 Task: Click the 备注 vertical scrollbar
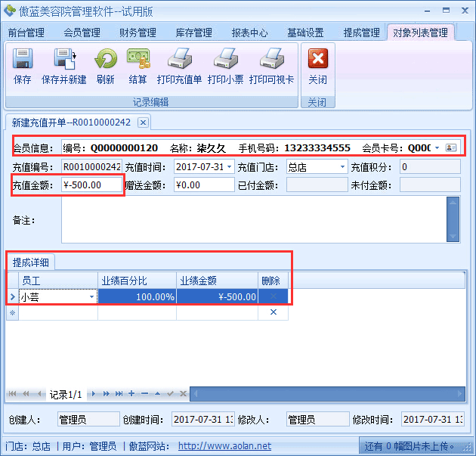(453, 219)
